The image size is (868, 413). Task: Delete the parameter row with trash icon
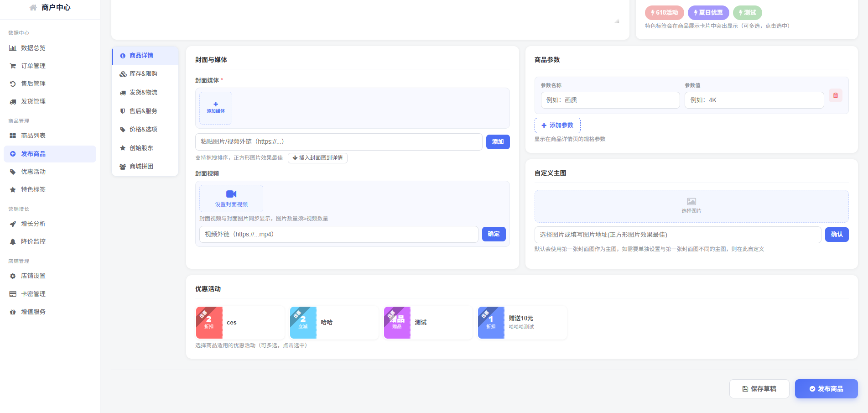836,95
